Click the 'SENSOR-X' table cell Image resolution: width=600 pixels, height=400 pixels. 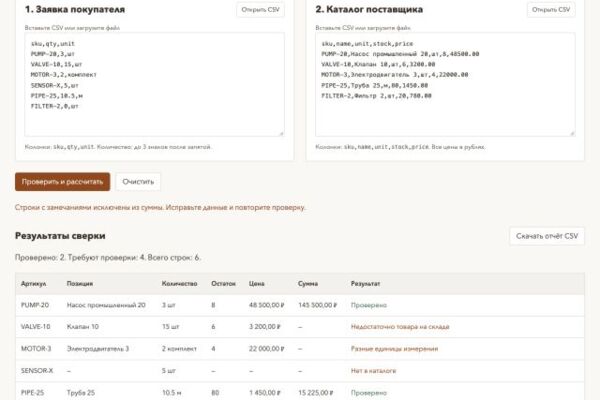tap(37, 371)
